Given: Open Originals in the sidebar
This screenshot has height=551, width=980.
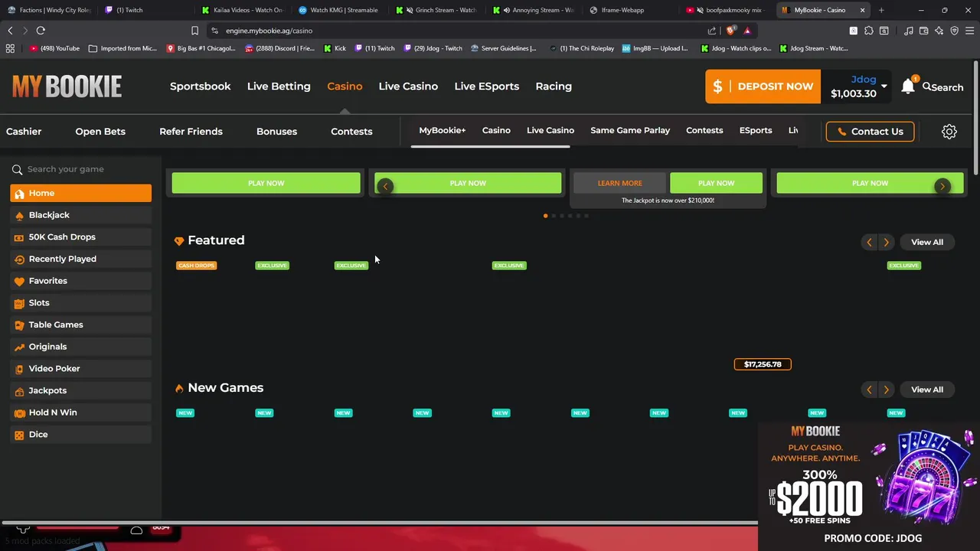Looking at the screenshot, I should [x=80, y=347].
